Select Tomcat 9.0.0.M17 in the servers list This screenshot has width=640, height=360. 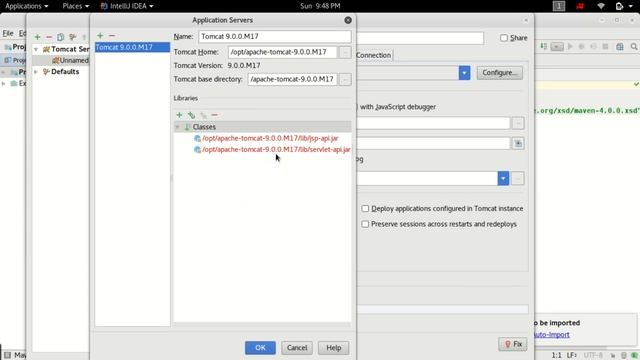[x=132, y=47]
